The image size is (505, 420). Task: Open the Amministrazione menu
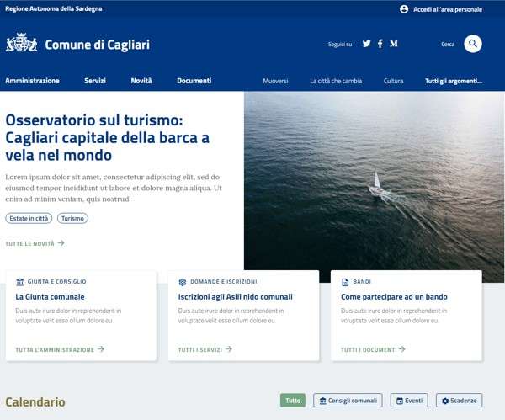(32, 81)
